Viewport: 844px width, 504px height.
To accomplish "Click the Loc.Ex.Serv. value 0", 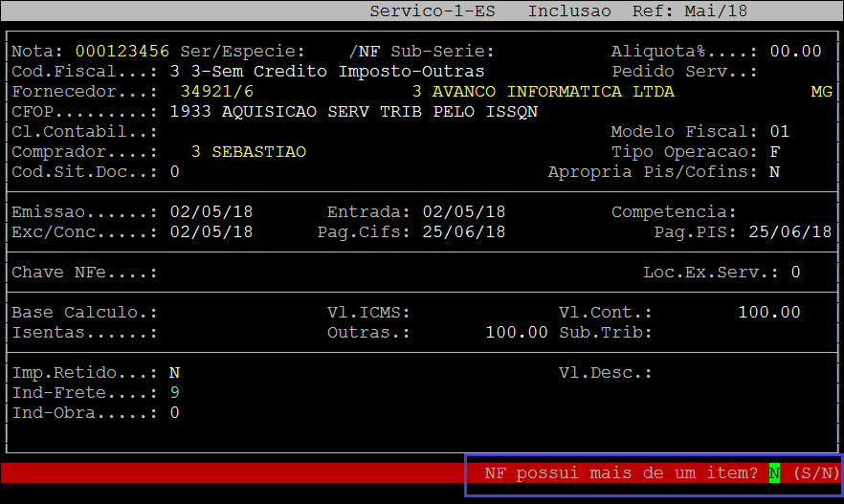I will tap(795, 273).
